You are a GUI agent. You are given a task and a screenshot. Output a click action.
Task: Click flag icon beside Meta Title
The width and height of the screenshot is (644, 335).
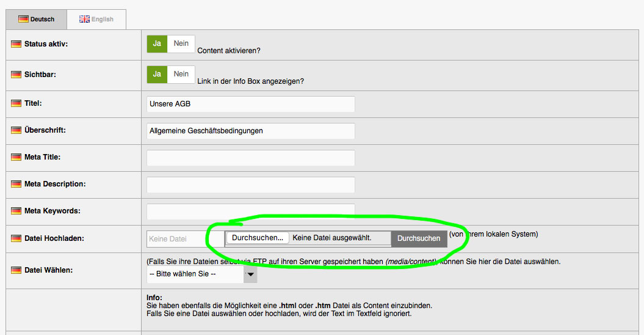[16, 158]
